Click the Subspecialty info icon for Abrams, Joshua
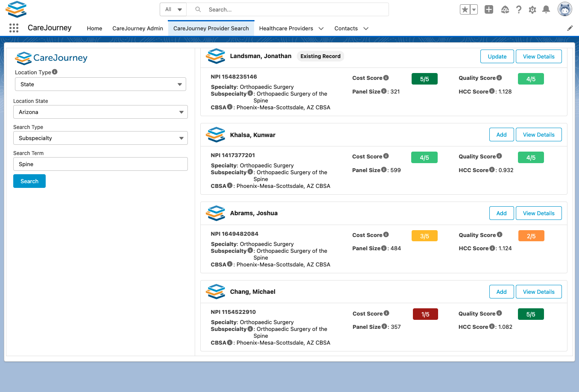The width and height of the screenshot is (579, 392). tap(250, 250)
